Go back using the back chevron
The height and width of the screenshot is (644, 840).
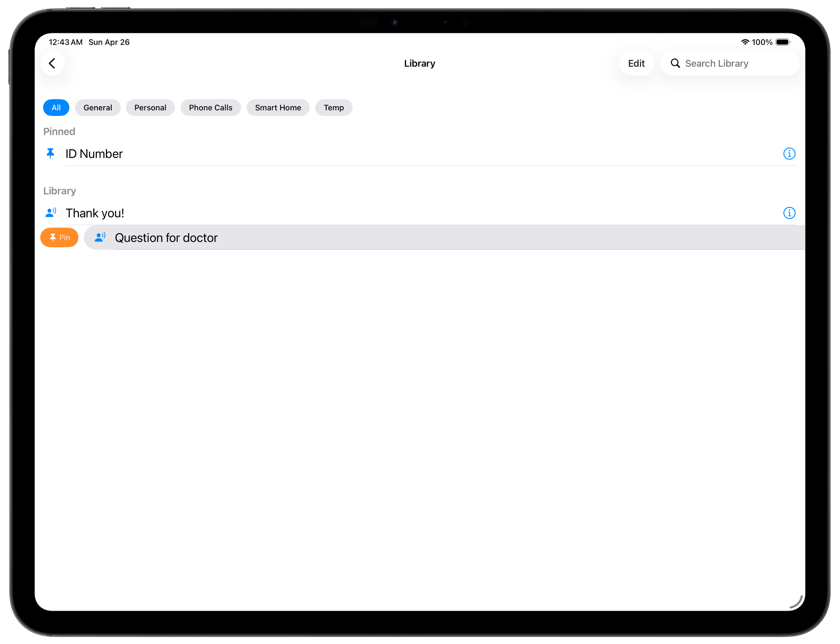[52, 63]
